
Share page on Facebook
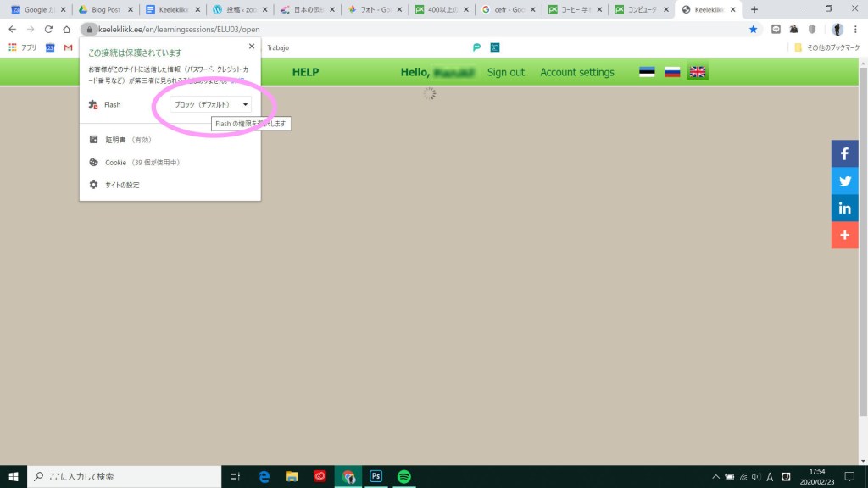click(x=844, y=153)
